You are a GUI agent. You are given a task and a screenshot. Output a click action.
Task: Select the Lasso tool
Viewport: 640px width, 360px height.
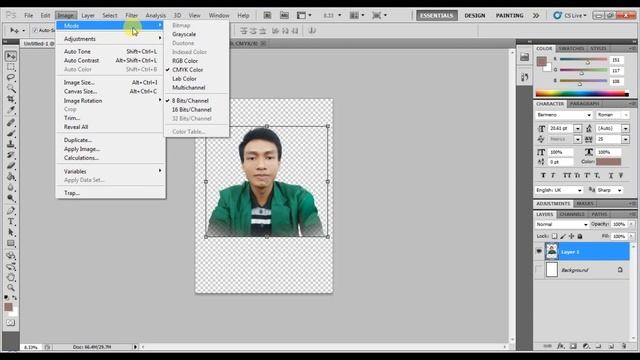coord(11,78)
